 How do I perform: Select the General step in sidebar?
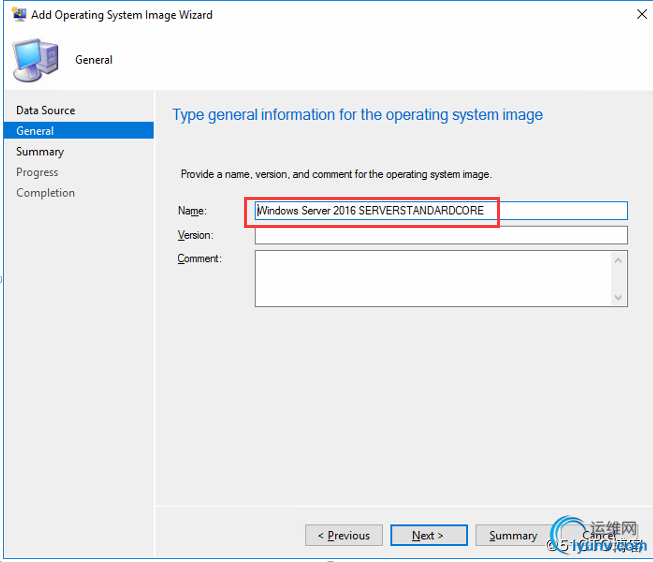point(79,131)
